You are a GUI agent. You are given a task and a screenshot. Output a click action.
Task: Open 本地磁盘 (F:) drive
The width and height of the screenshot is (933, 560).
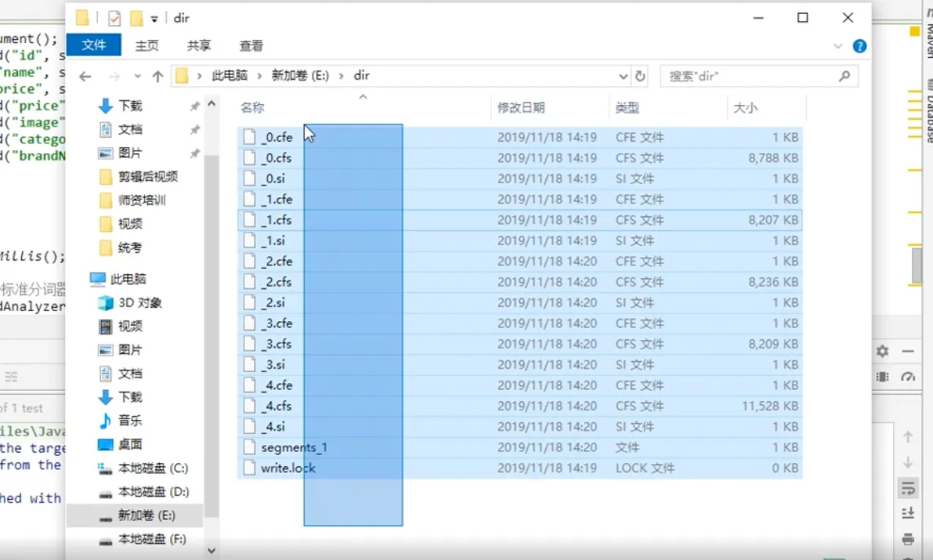pyautogui.click(x=151, y=539)
